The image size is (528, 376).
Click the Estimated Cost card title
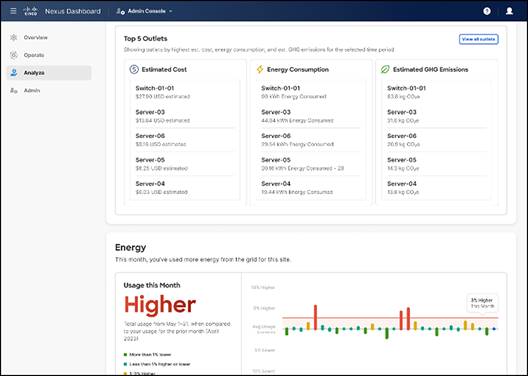point(164,69)
